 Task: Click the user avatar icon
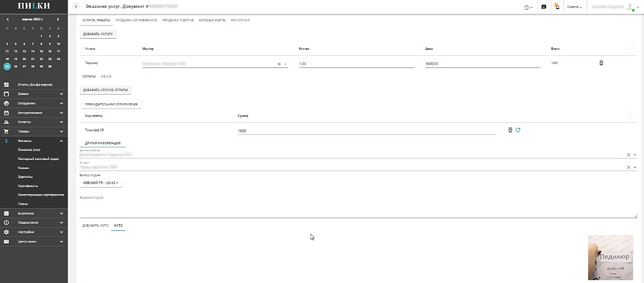click(x=630, y=7)
